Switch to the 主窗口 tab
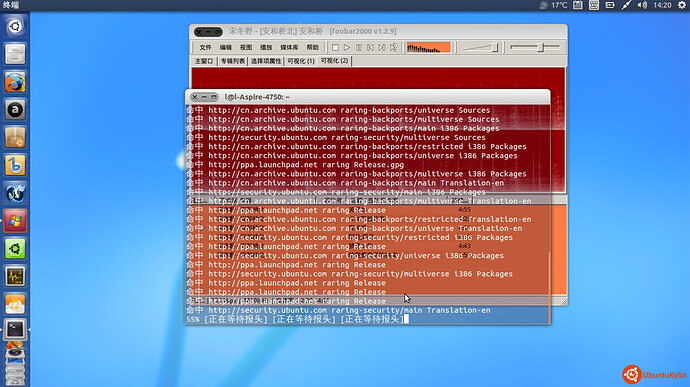The width and height of the screenshot is (690, 387). pos(204,61)
